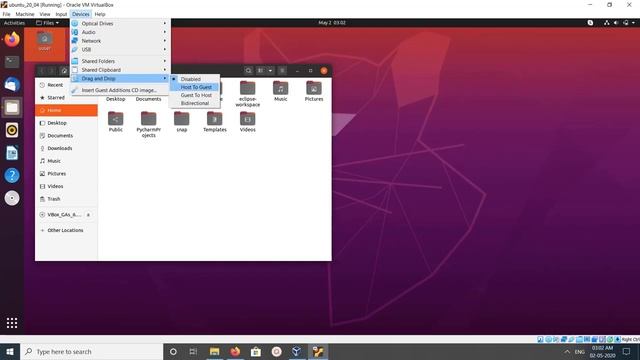The image size is (640, 360).
Task: Open the Music folder in file grid
Action: coord(280,91)
